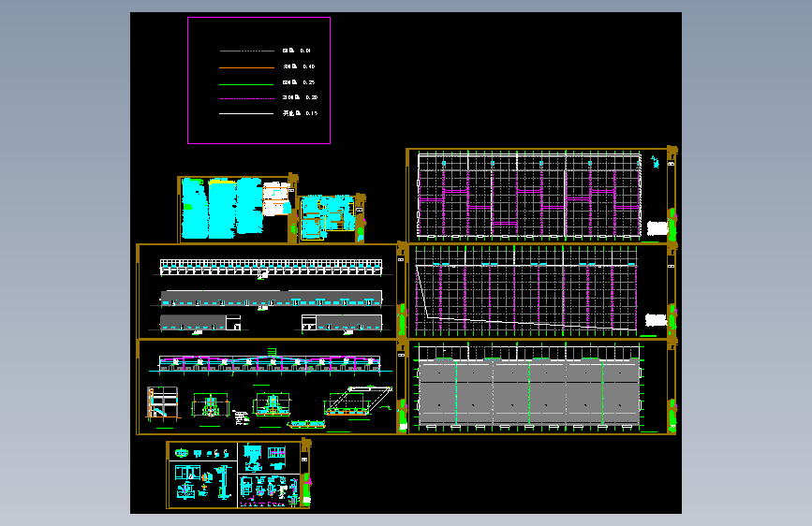Click the magenta roof truss section drawing
Screen dimensions: 812x526
(270, 363)
